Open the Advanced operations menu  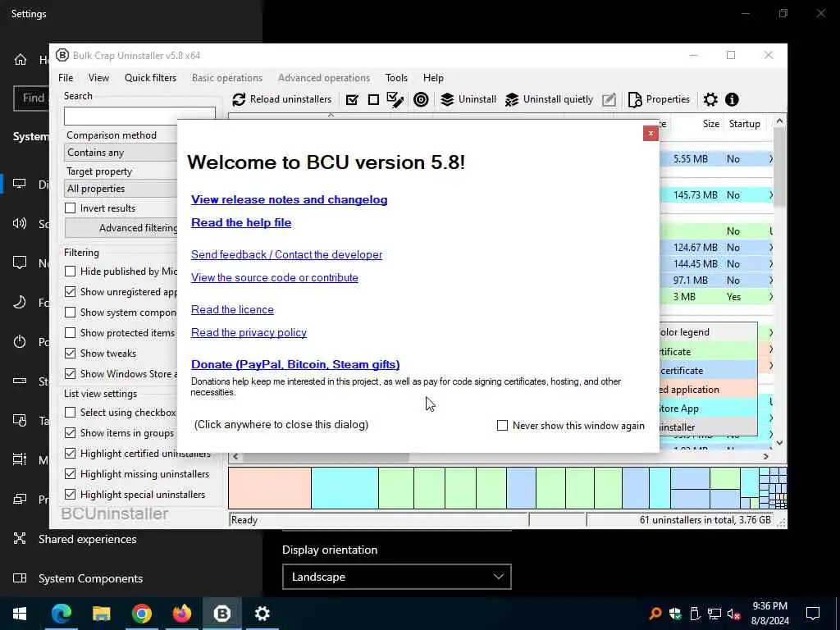point(324,78)
